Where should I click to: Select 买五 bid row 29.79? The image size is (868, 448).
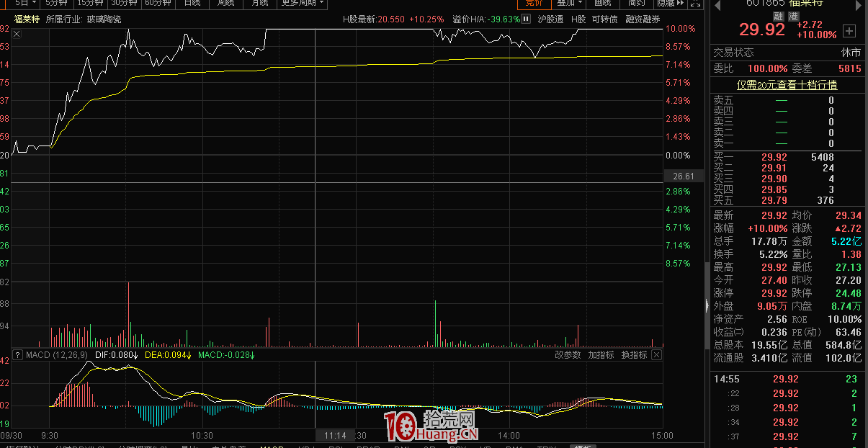788,200
